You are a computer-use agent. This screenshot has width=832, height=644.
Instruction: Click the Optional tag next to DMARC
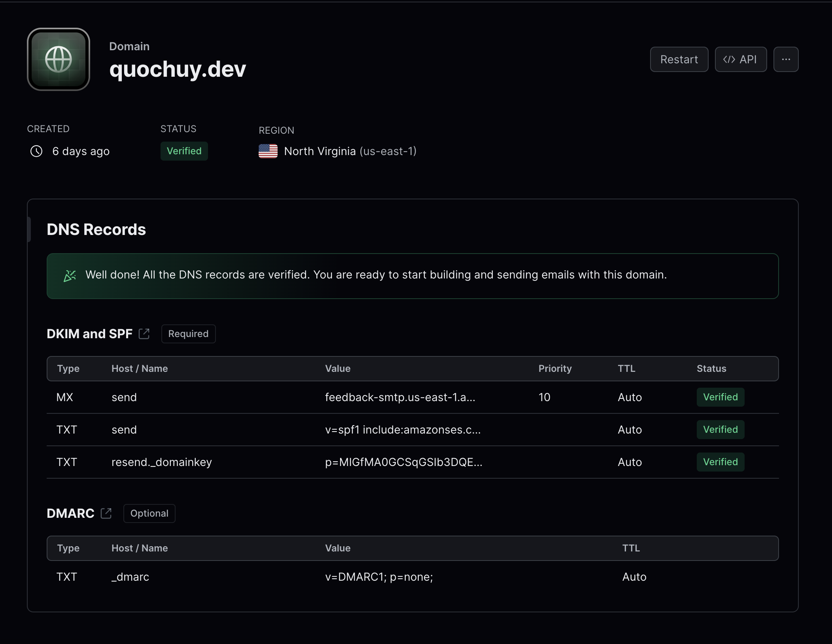149,513
